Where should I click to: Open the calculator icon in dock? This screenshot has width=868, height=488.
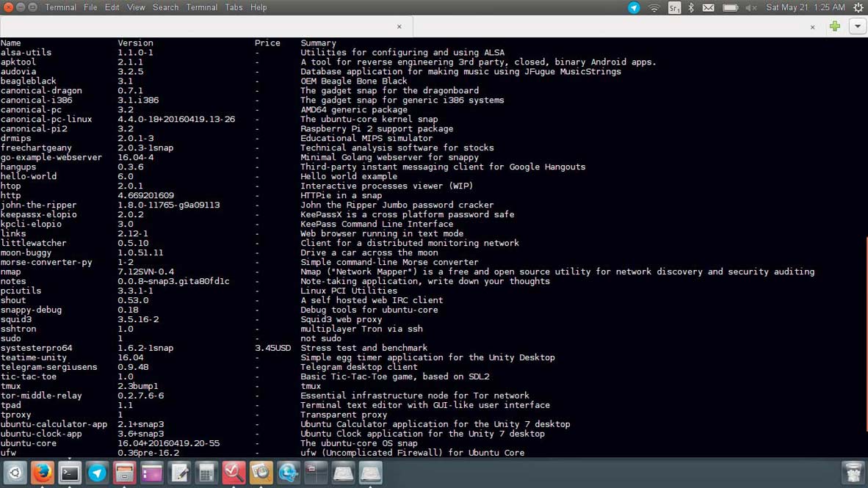coord(206,473)
